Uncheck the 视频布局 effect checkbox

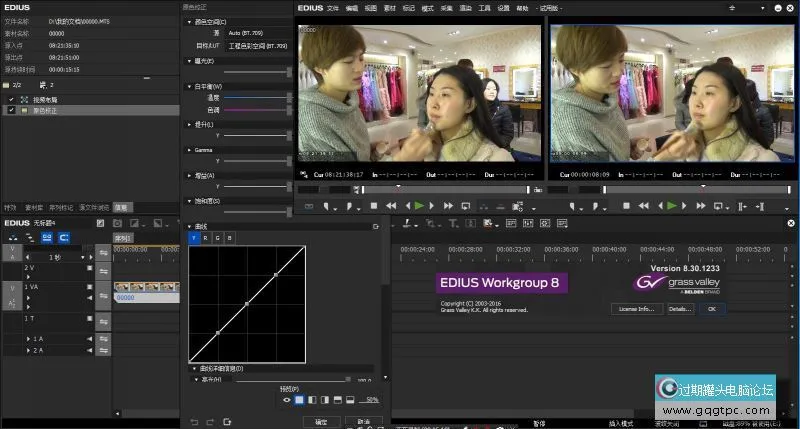[x=11, y=100]
